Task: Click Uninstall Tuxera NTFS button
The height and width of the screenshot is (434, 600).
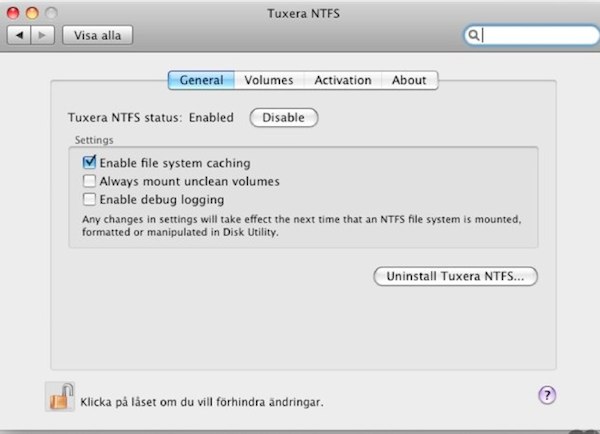Action: click(x=455, y=276)
